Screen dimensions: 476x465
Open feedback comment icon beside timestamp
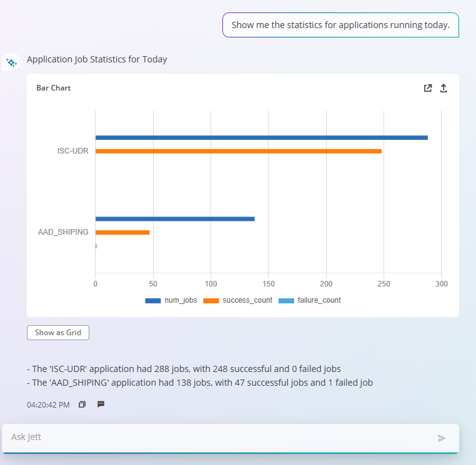pyautogui.click(x=101, y=404)
